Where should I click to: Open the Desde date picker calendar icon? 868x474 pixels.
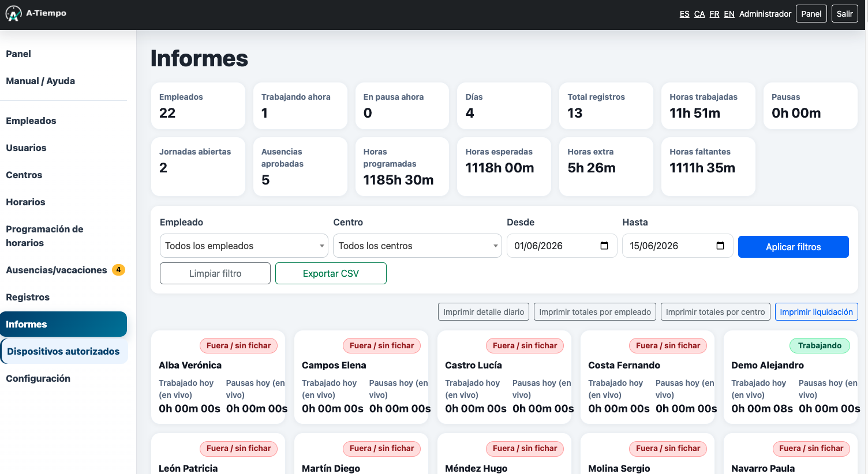coord(604,246)
